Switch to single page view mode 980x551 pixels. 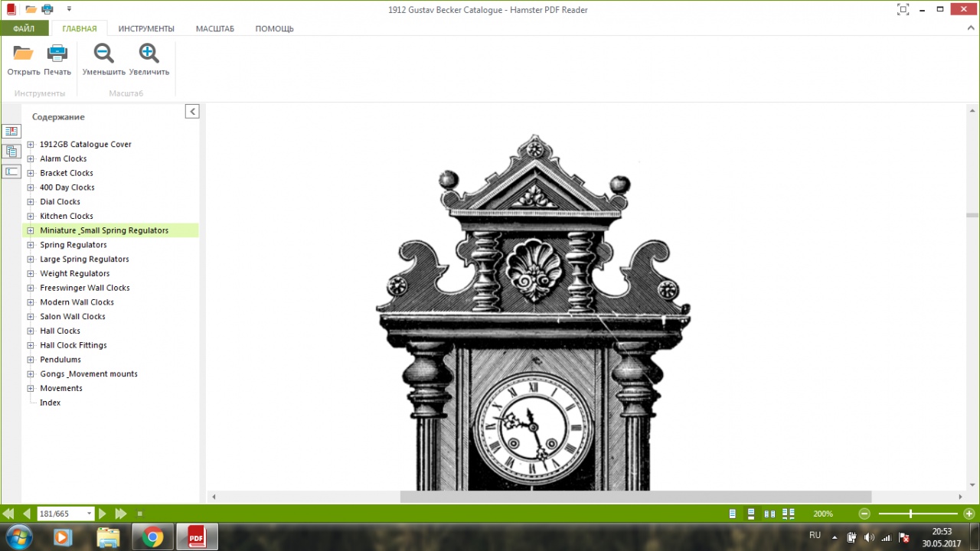click(x=733, y=514)
